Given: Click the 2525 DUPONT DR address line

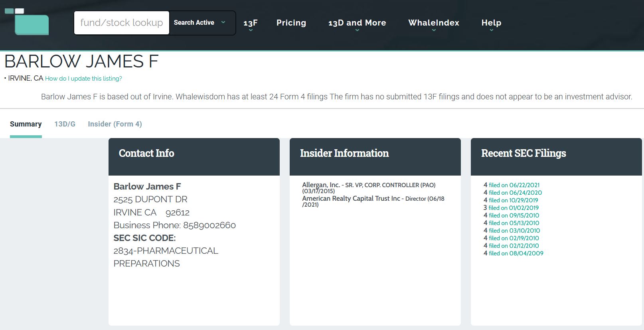Looking at the screenshot, I should [150, 199].
